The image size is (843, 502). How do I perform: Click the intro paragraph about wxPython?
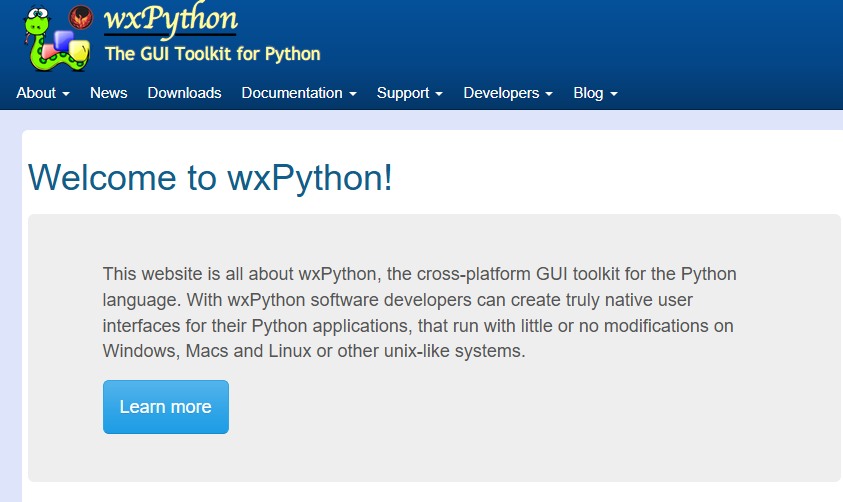point(420,312)
